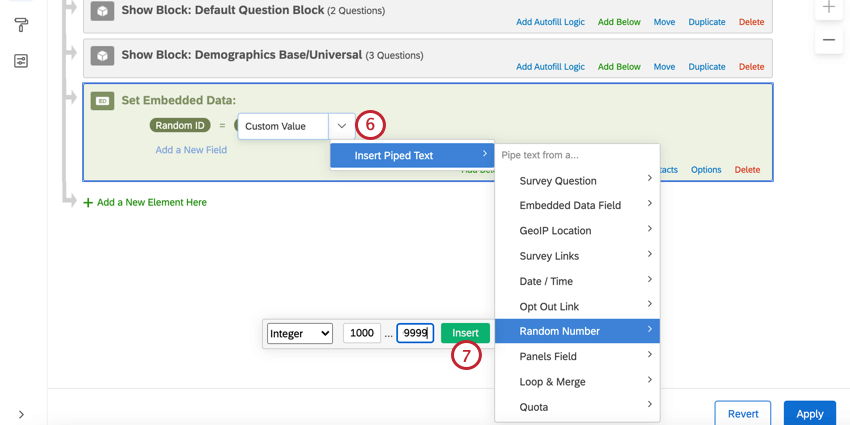Expand the left sidebar with the arrow
The height and width of the screenshot is (425, 850).
tap(21, 414)
